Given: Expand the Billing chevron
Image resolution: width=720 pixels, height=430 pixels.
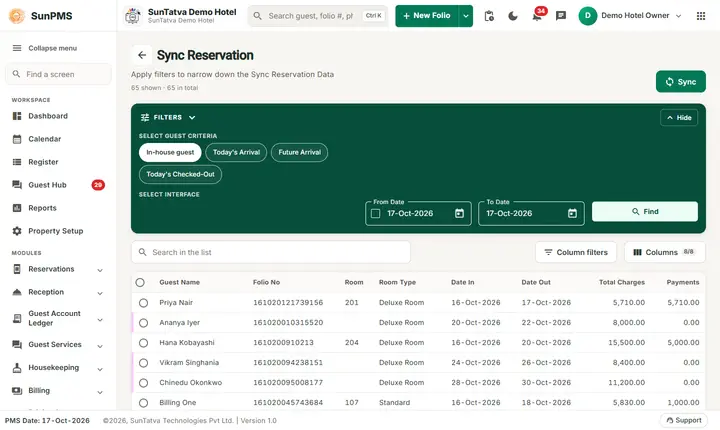Looking at the screenshot, I should [100, 392].
